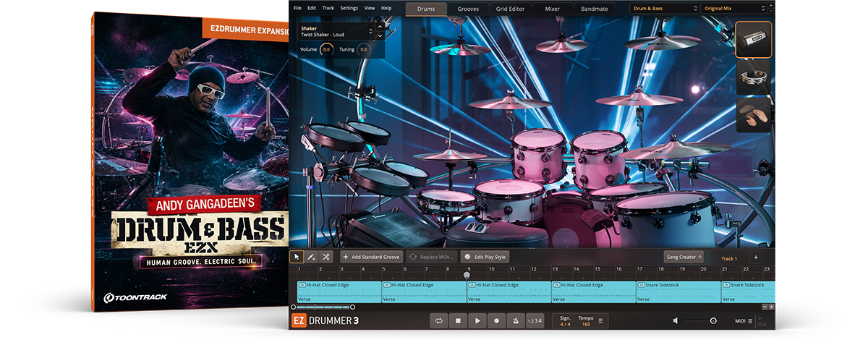Switch to the Grooves tab
868x353 pixels.
(x=468, y=9)
